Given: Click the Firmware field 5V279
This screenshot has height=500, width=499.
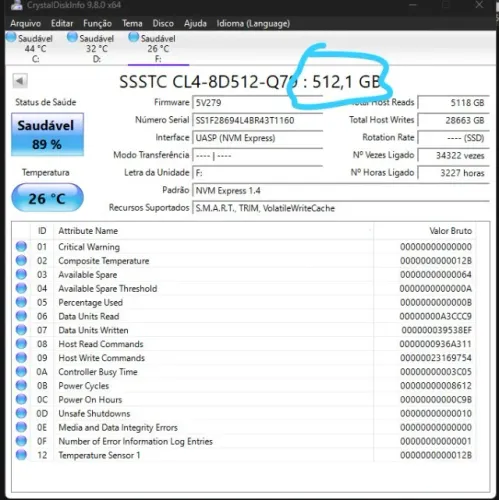Looking at the screenshot, I should (258, 103).
